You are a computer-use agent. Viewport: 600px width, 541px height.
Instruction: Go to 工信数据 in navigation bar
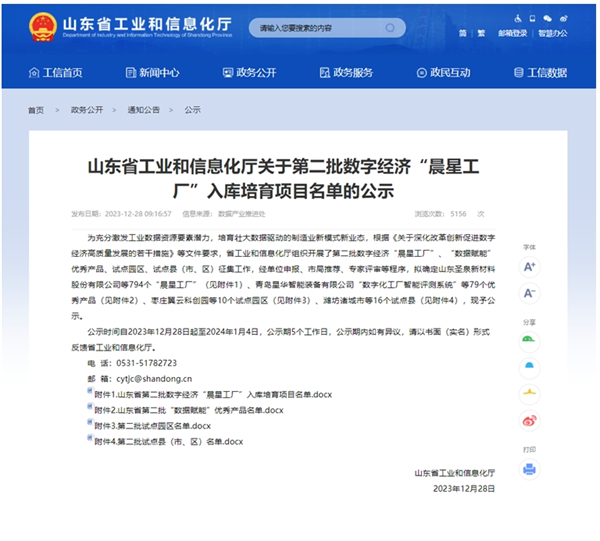[x=540, y=72]
